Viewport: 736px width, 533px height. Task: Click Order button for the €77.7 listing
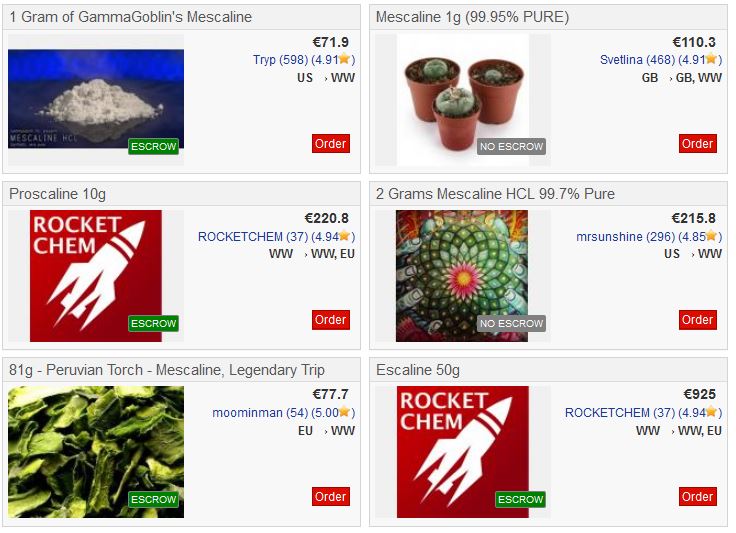click(331, 496)
